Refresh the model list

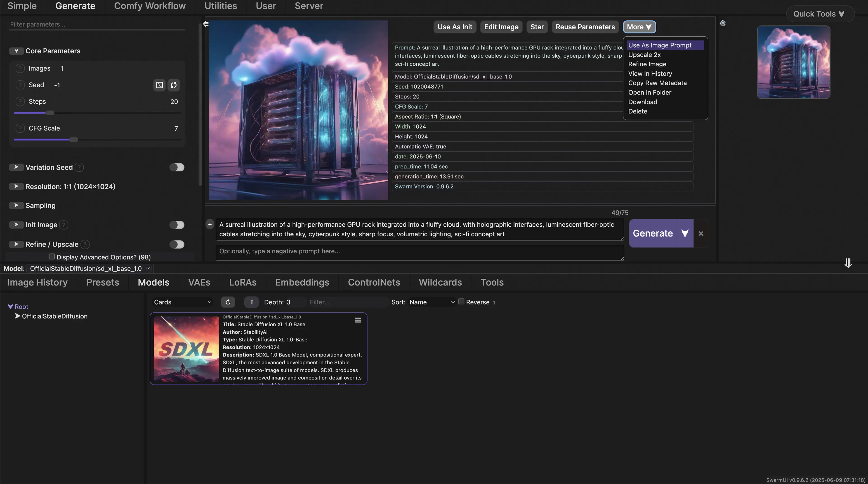pyautogui.click(x=228, y=302)
